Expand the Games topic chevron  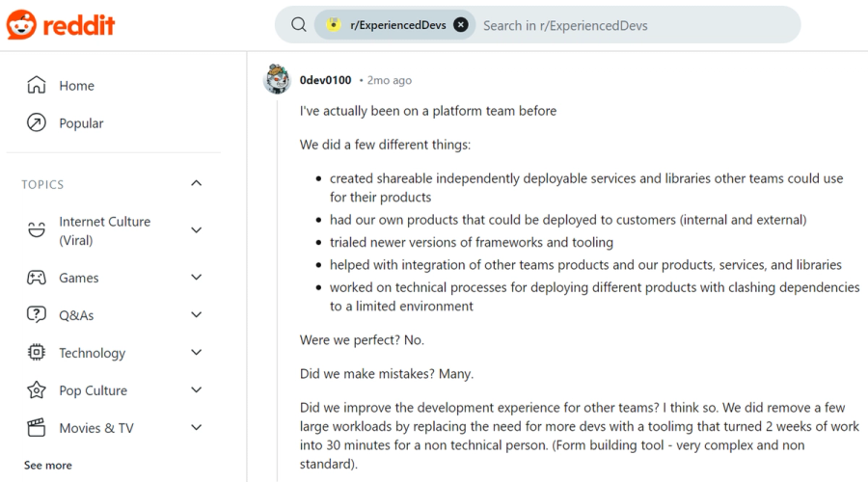[x=197, y=278]
